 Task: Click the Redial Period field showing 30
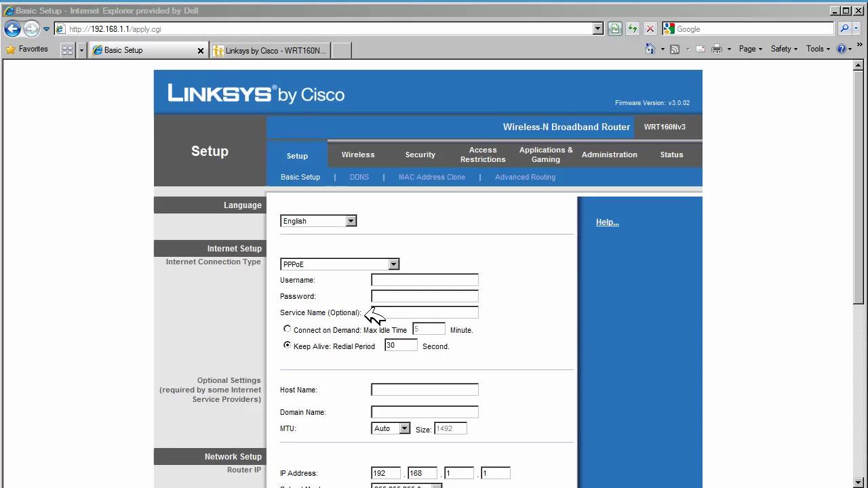401,345
